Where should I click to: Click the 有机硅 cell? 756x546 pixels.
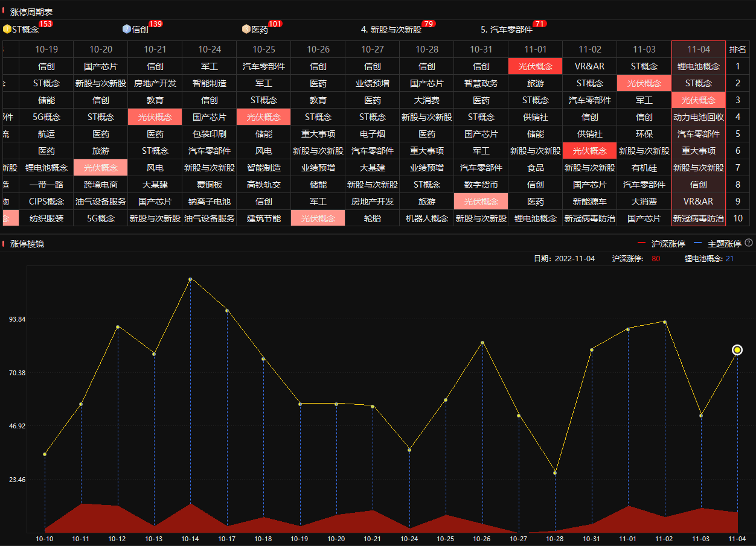pyautogui.click(x=644, y=168)
